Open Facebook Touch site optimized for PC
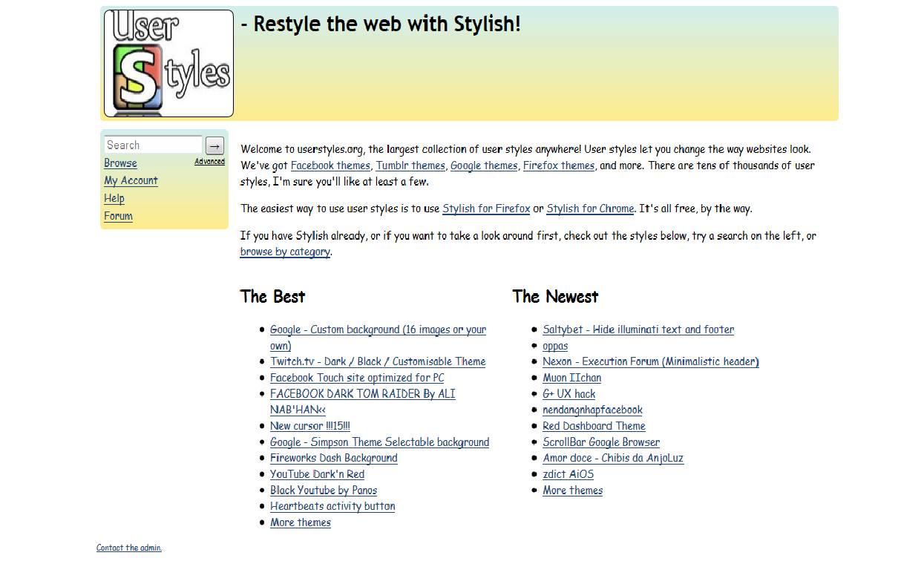The height and width of the screenshot is (587, 924). click(x=357, y=378)
